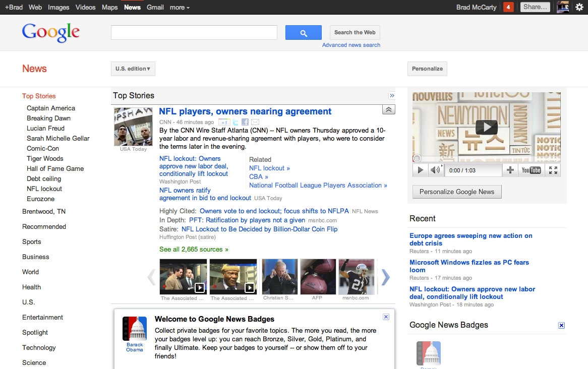Open the USA Today story thumbnail

click(x=133, y=127)
